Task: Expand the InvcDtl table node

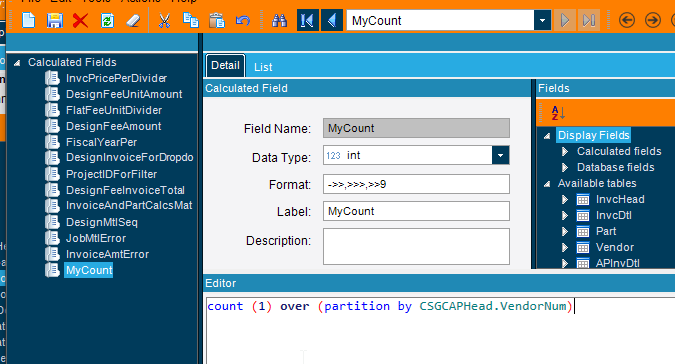Action: 565,216
